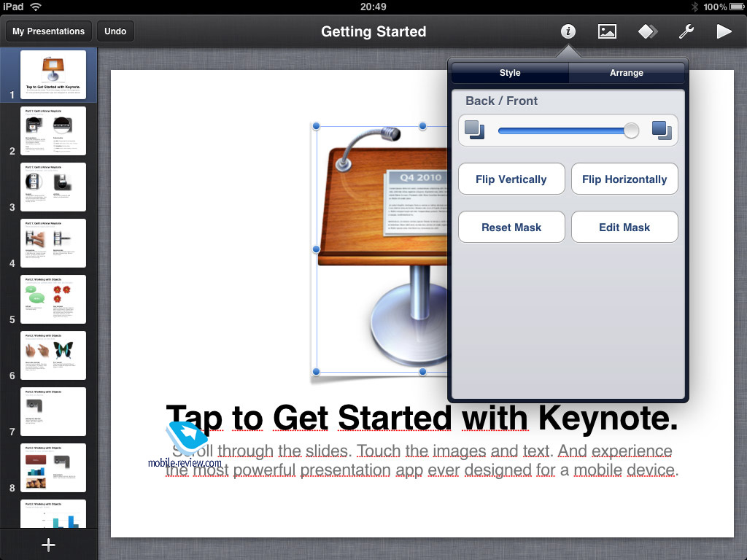Add a new slide with the plus icon
747x560 pixels.
(48, 545)
